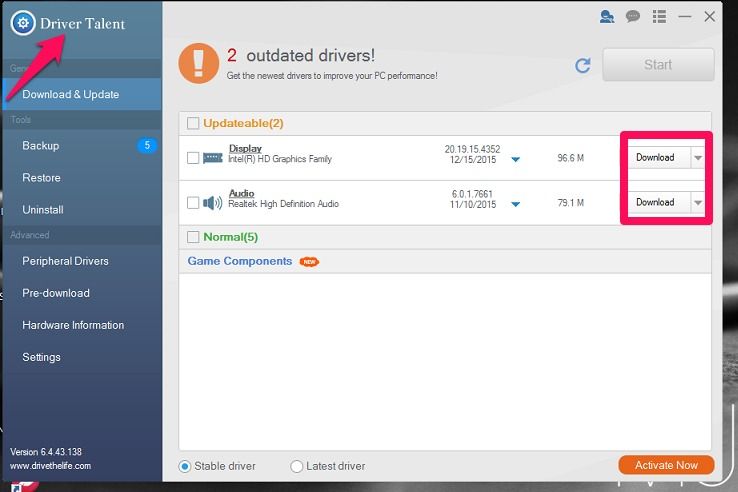Click the 12/15/2015 date text
Viewport: 738px width, 492px height.
coord(473,160)
